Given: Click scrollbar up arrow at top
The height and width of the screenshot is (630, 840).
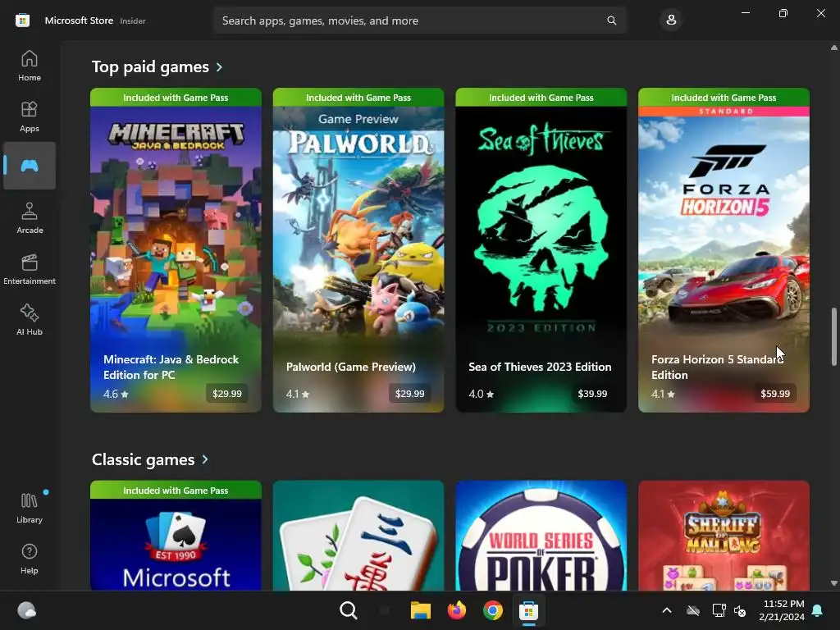Looking at the screenshot, I should pos(833,48).
